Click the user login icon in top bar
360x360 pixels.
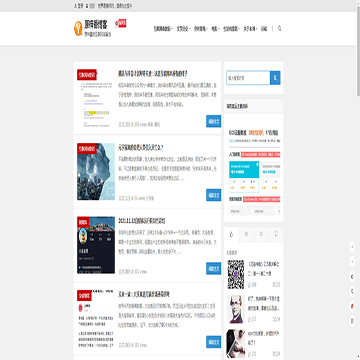click(x=75, y=6)
